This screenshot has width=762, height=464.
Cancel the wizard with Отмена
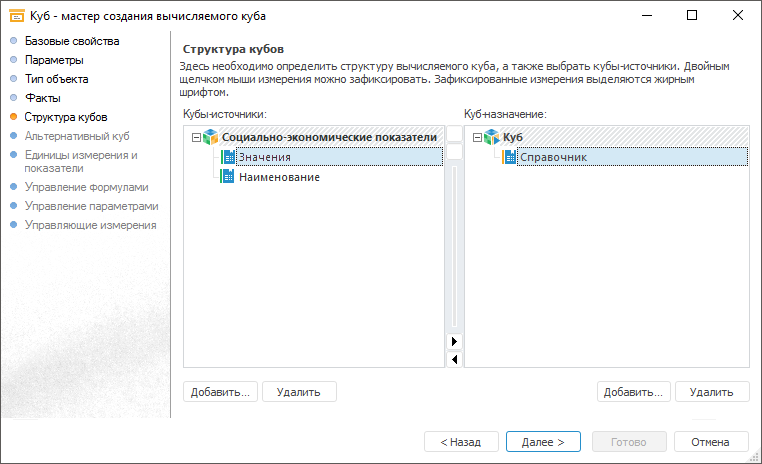[711, 441]
